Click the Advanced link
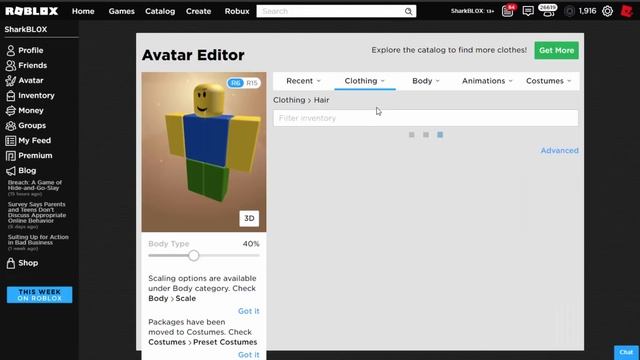 point(560,151)
